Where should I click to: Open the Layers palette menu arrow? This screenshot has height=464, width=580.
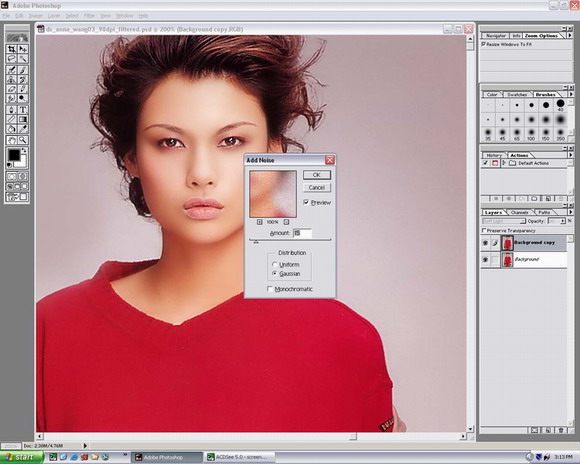click(570, 212)
